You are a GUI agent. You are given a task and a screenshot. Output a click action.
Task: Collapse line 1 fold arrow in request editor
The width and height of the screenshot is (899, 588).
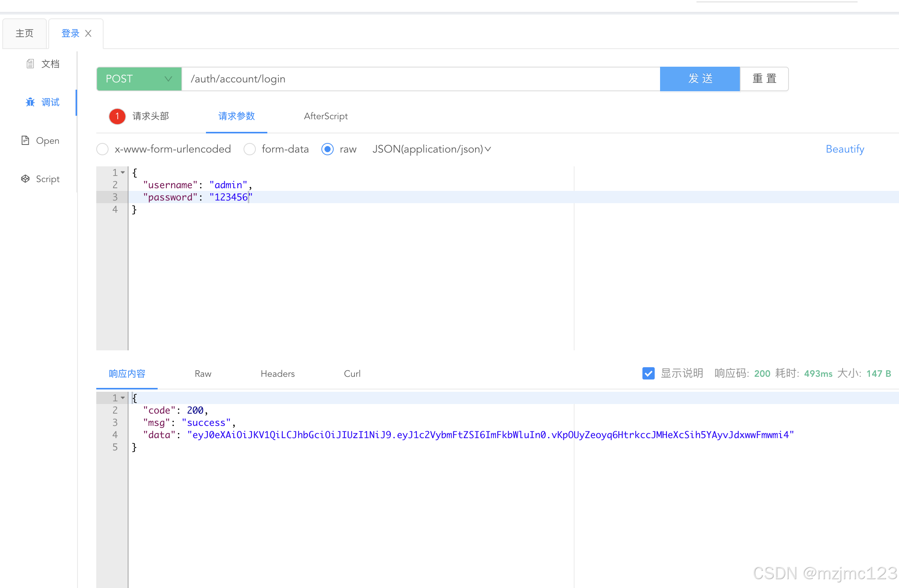123,172
